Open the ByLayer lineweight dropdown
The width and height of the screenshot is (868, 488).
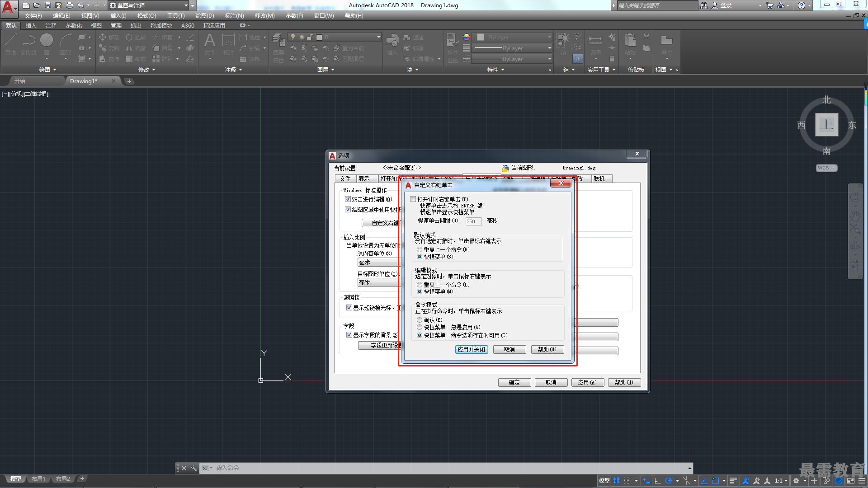point(512,48)
